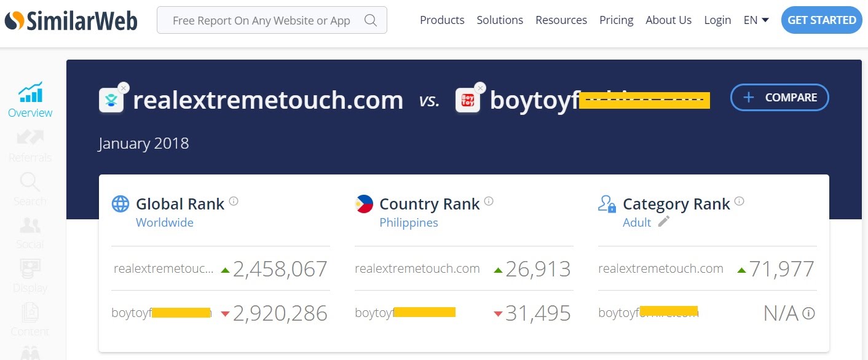868x360 pixels.
Task: Remove the boytoy site with its close icon
Action: coord(480,88)
